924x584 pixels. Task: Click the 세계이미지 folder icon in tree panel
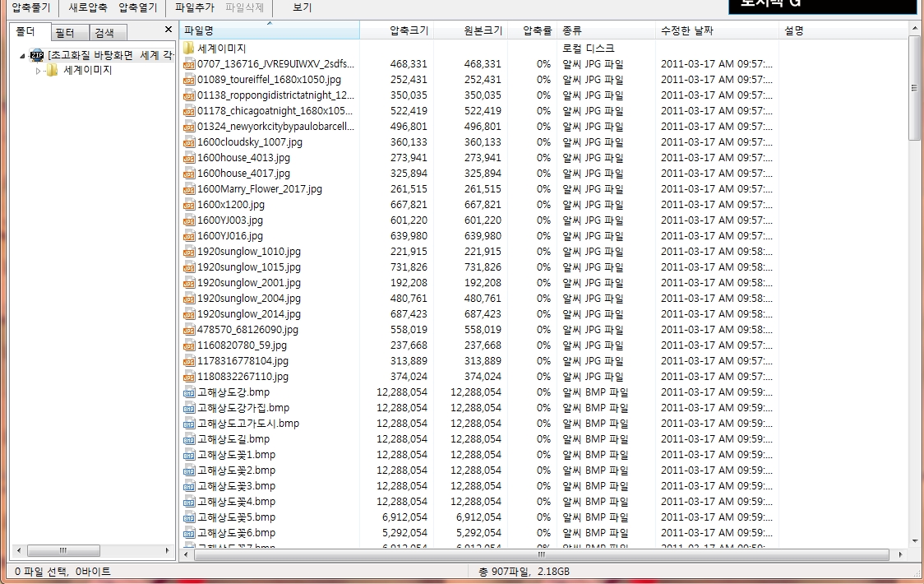(x=53, y=71)
